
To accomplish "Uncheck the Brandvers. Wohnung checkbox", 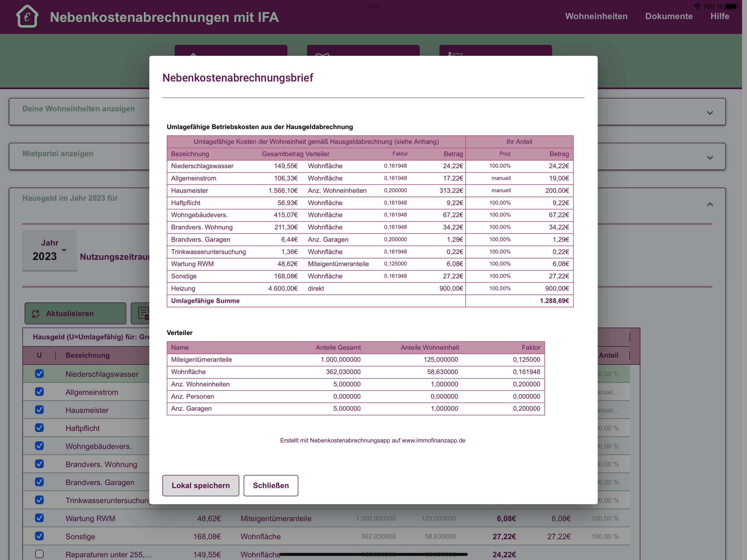I will click(40, 464).
